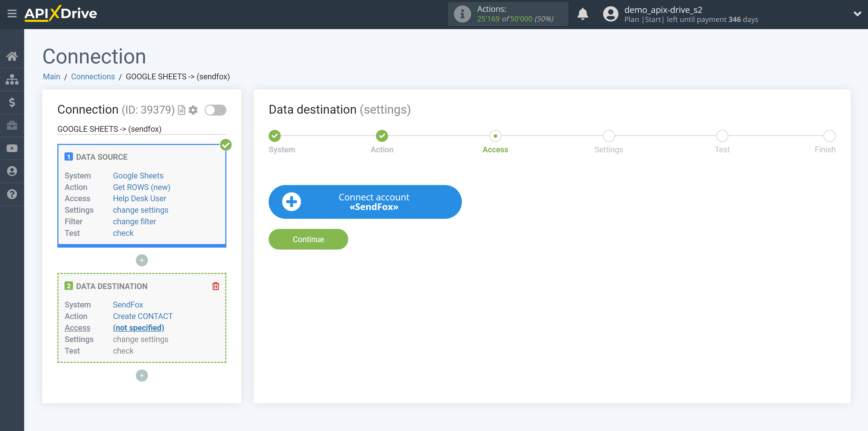Click the Access (not specified) status indicator

tap(138, 328)
